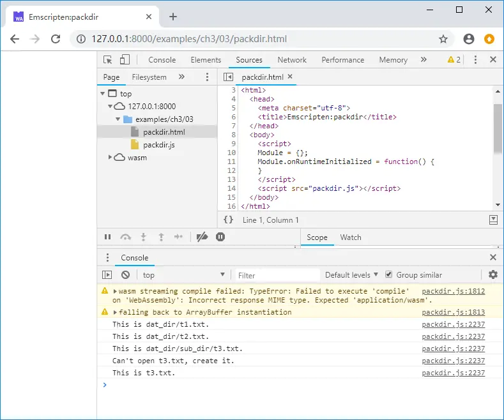Click the warnings count indicator
The width and height of the screenshot is (504, 420).
(454, 60)
